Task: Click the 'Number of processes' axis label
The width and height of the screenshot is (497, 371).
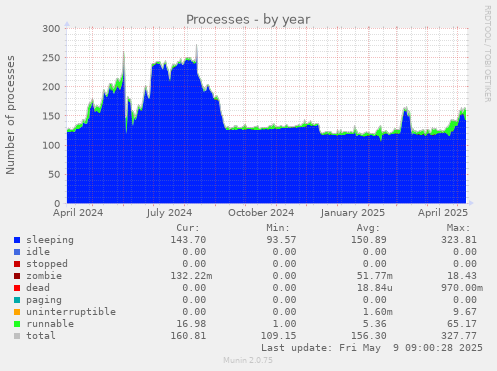Action: pyautogui.click(x=10, y=115)
